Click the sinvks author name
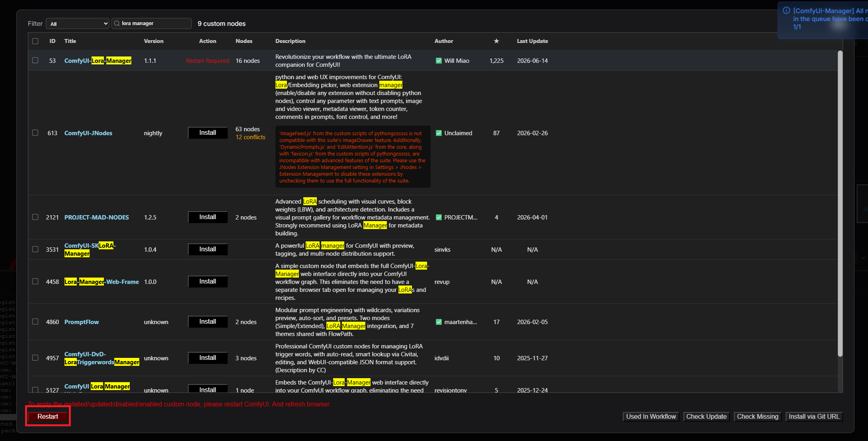This screenshot has width=868, height=441. click(x=443, y=250)
